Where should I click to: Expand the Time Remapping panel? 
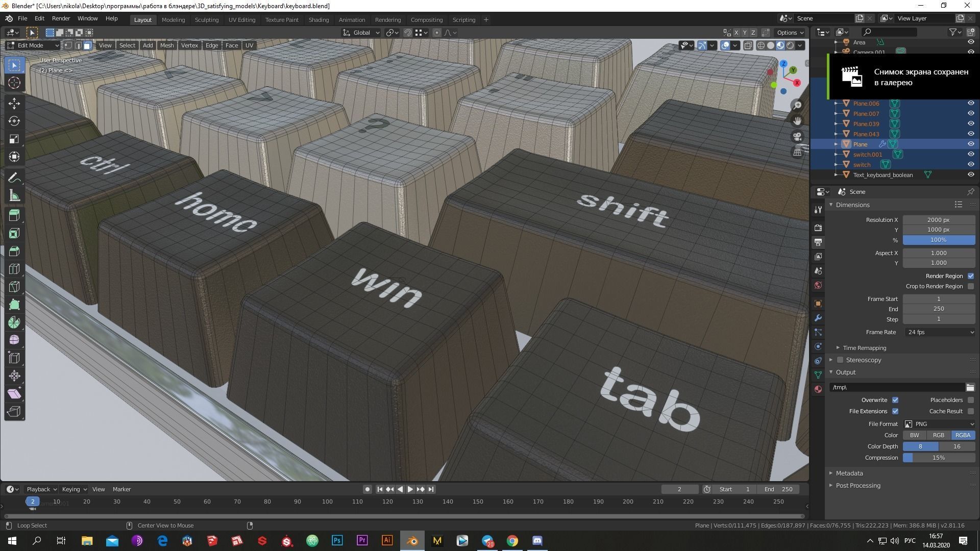[864, 348]
